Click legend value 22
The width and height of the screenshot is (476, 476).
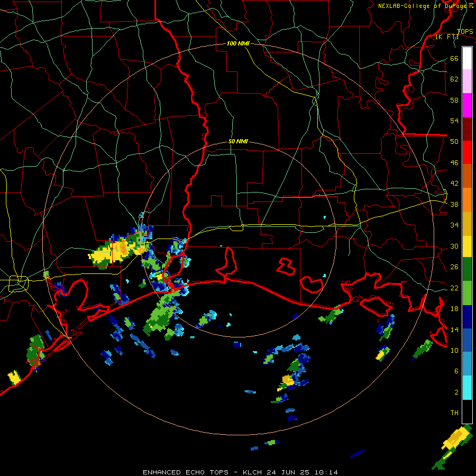(454, 288)
